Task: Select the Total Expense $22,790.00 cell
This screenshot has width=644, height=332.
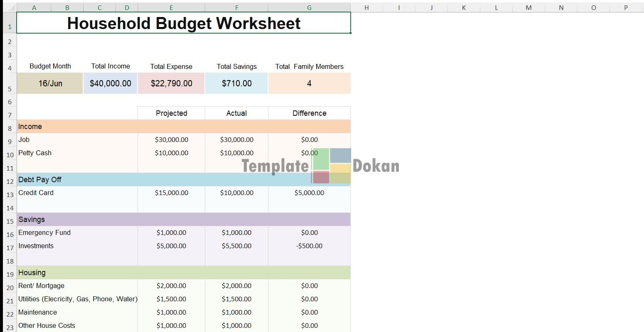Action: (171, 83)
